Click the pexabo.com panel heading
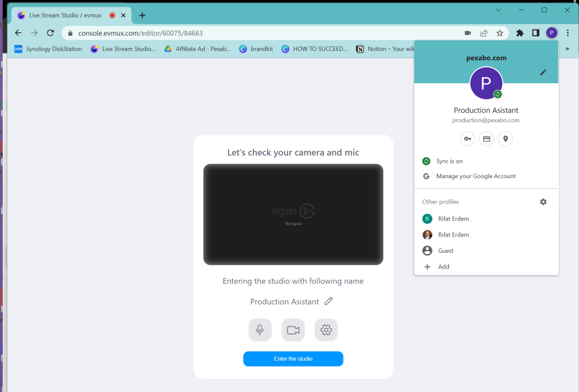Screen dimensions: 579x392 486,58
